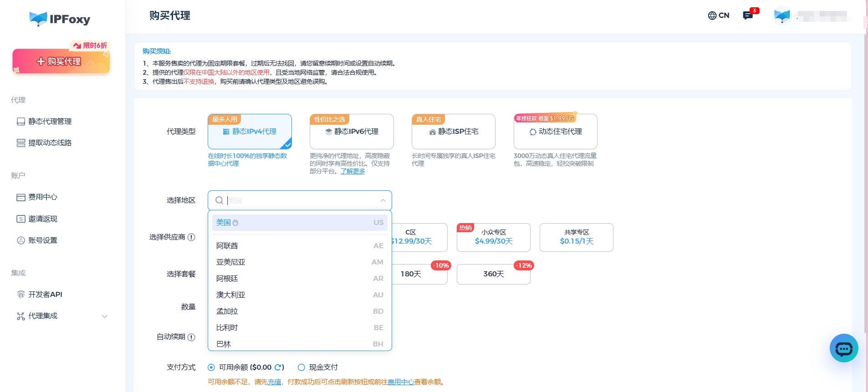
Task: Select C区 $12.99/30天 supplier option
Action: 419,237
